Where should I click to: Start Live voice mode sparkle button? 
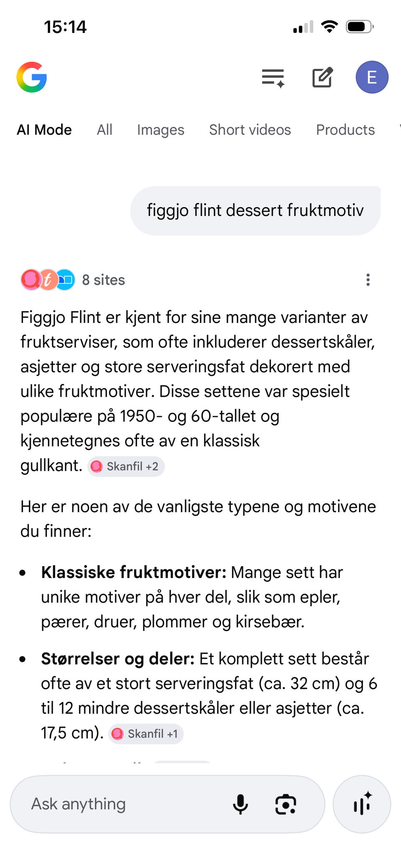pyautogui.click(x=362, y=804)
